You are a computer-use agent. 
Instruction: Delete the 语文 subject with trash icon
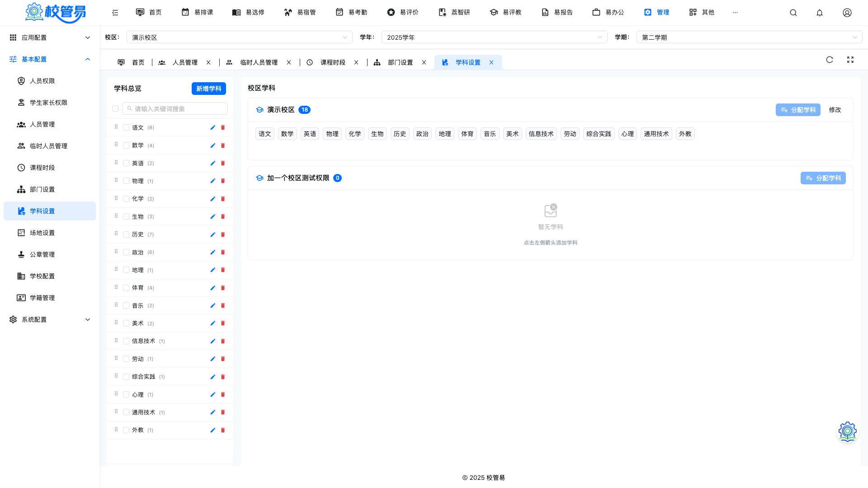pos(223,127)
